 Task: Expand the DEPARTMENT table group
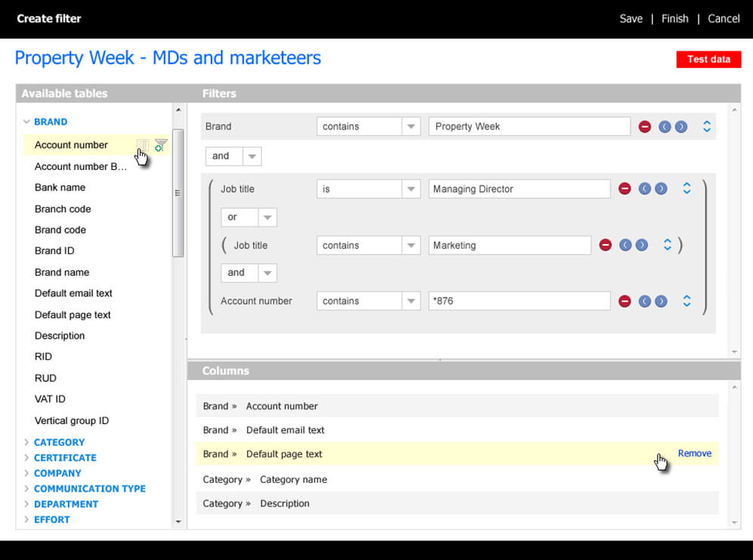(x=26, y=504)
